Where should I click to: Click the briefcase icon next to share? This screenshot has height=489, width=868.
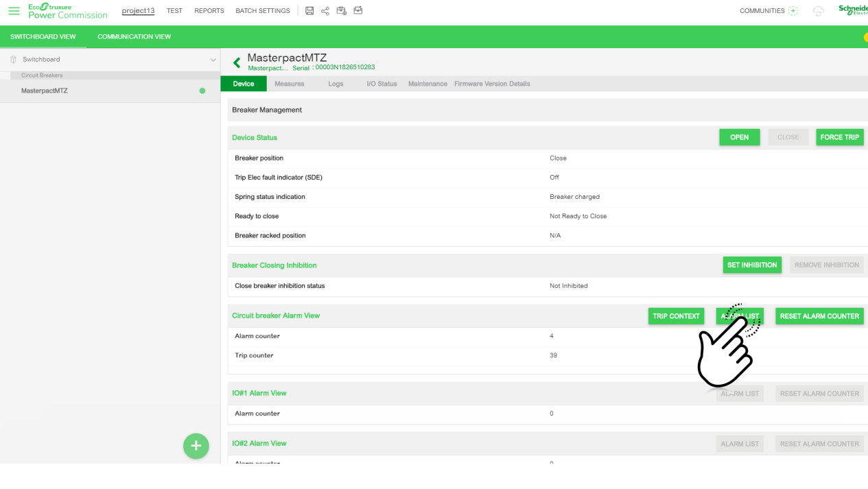point(342,11)
